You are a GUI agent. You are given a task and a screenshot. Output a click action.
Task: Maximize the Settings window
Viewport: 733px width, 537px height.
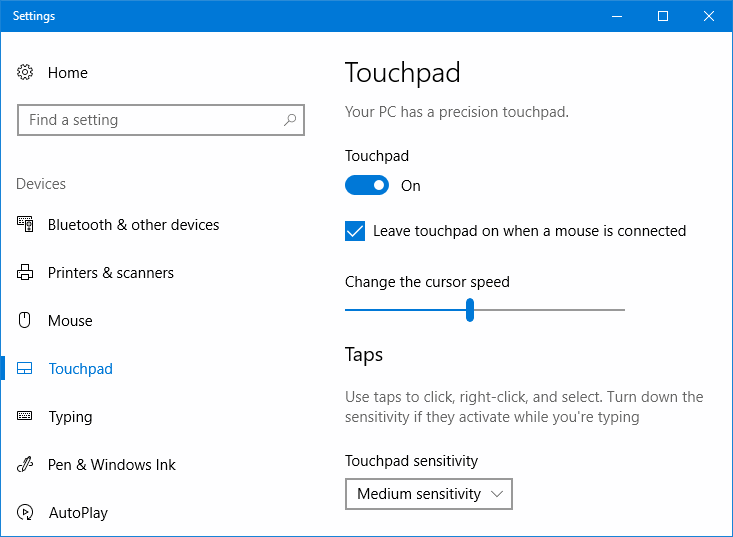pos(663,16)
